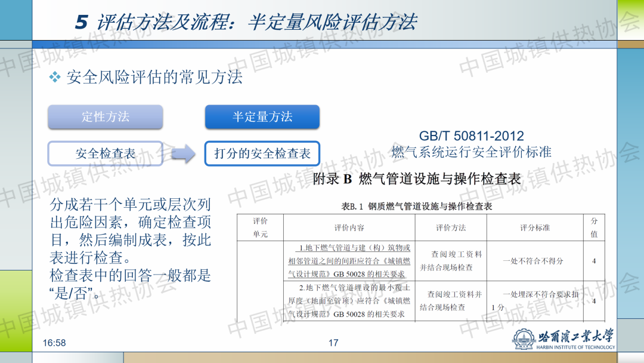This screenshot has width=644, height=363.
Task: Click the 16:58 timestamp in the footer
Action: [x=54, y=343]
